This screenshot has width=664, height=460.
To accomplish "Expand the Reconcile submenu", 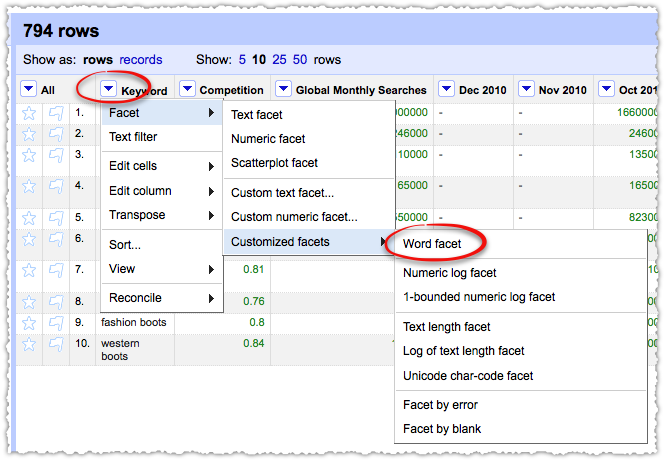I will [162, 298].
